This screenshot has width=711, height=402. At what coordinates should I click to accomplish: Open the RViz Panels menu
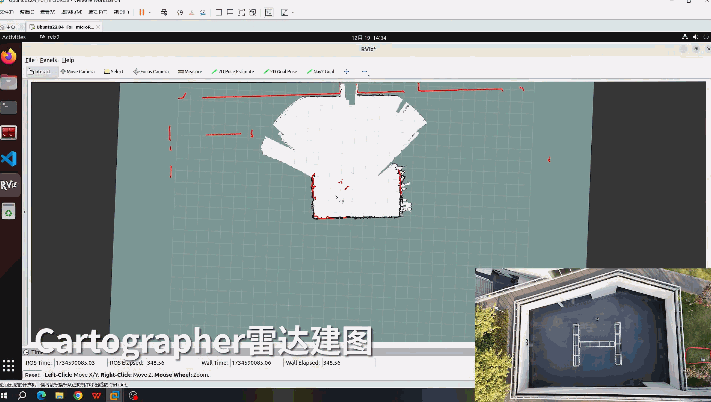point(48,60)
